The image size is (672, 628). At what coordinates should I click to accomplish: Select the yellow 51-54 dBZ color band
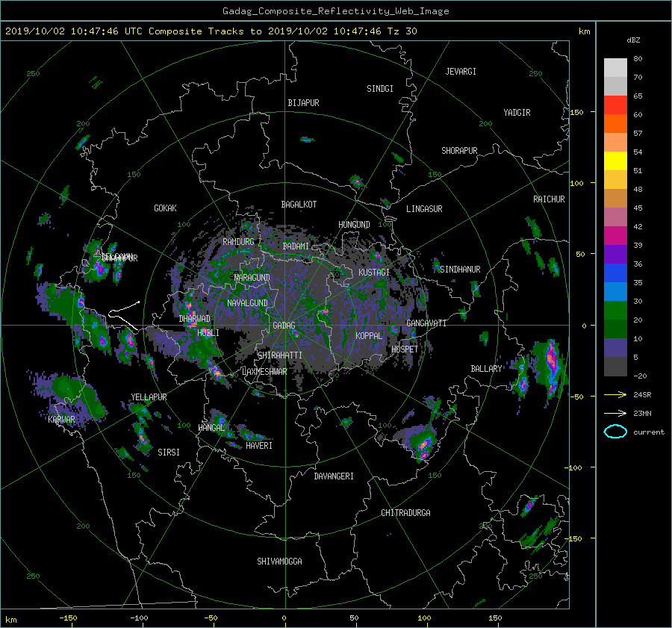(x=615, y=161)
